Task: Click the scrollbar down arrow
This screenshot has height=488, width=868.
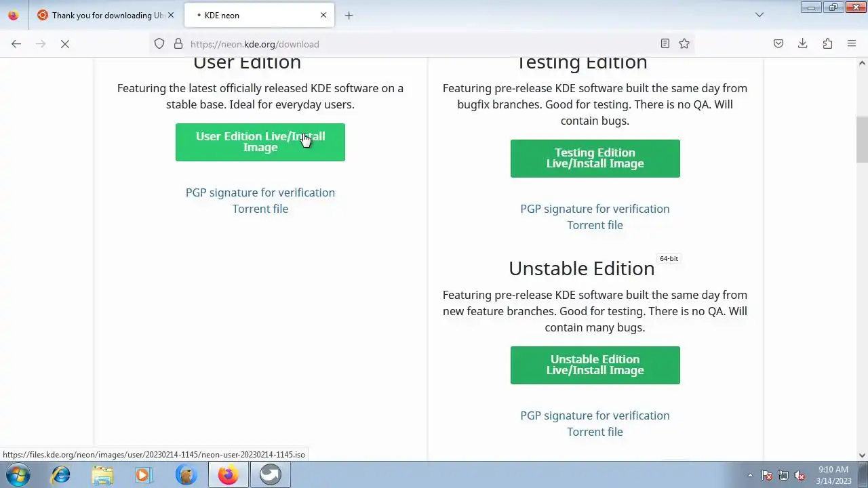Action: tap(862, 455)
